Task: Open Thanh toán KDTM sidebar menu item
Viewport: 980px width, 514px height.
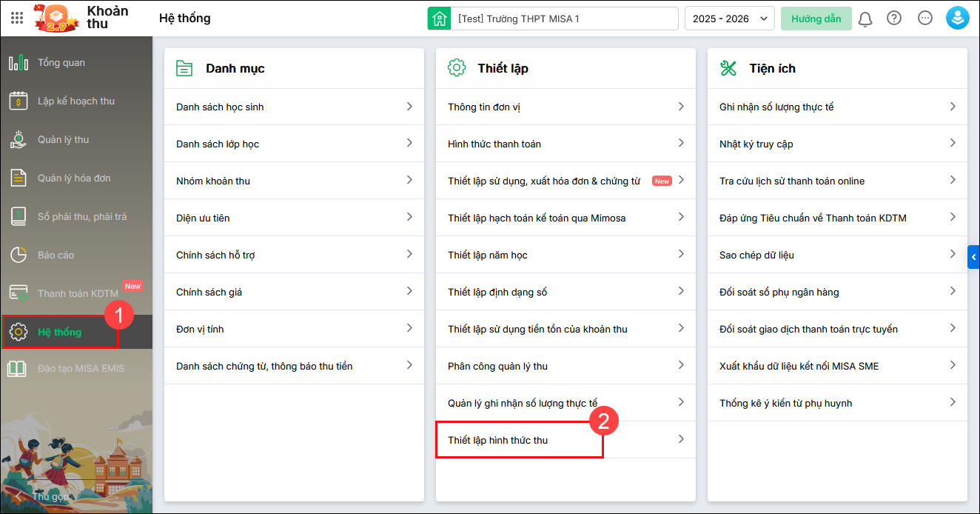Action: [x=77, y=293]
